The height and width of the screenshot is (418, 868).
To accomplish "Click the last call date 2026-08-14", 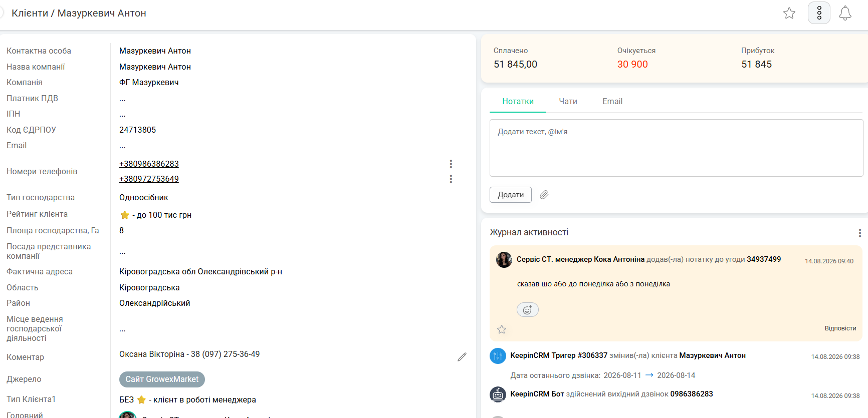I will click(676, 375).
